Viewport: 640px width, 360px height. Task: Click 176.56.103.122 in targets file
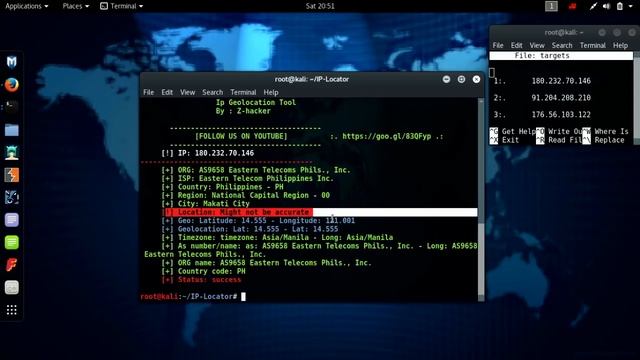pos(561,115)
